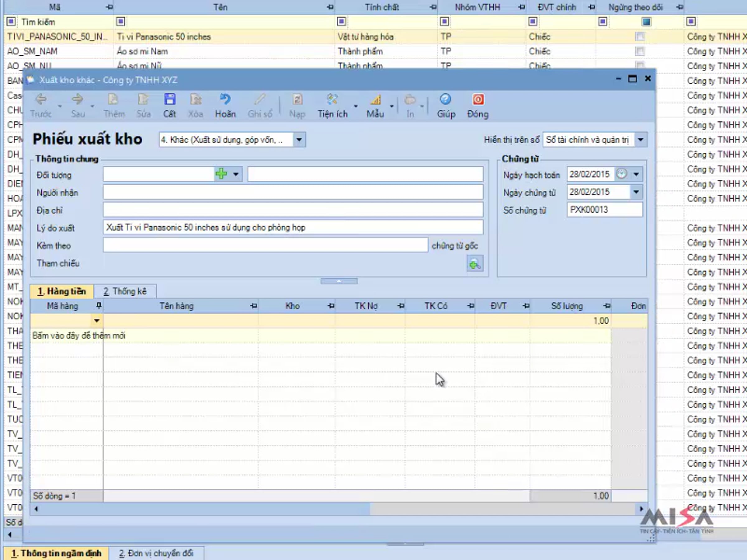Pin the Số lượng column

[607, 306]
